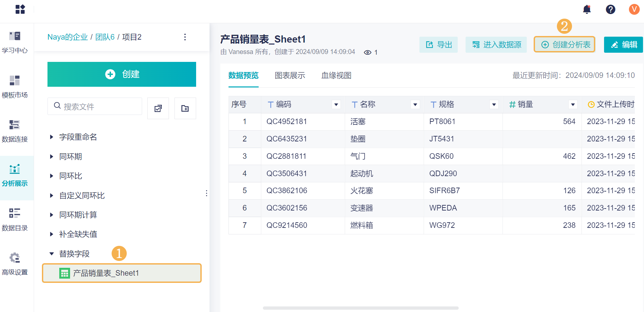Expand the 同环期计算 folder
This screenshot has width=644, height=312.
point(51,215)
